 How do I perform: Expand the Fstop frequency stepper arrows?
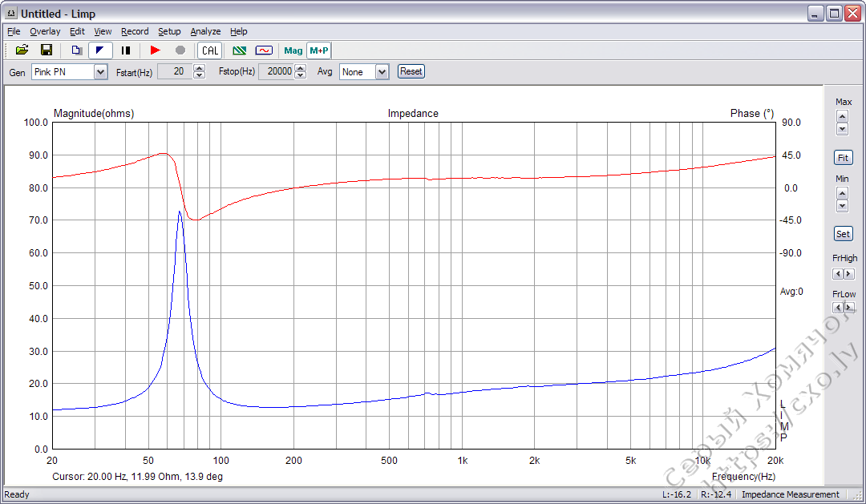click(300, 71)
